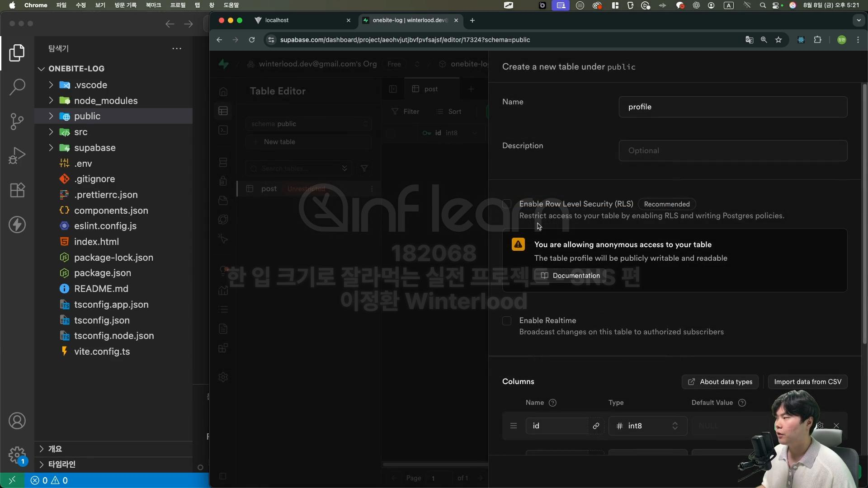Open Run and Debug view icon
Screen dimensions: 868x488
17,156
